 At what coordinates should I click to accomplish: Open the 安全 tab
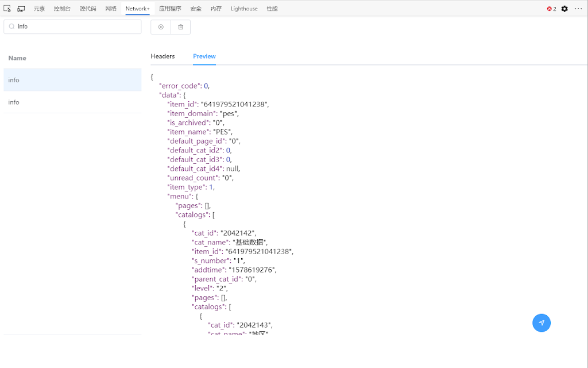[x=196, y=8]
